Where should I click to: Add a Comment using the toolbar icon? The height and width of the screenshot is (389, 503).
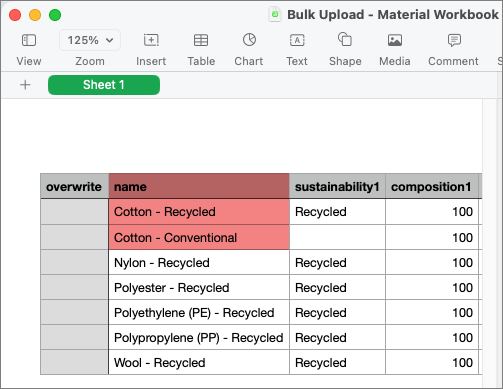pyautogui.click(x=454, y=40)
